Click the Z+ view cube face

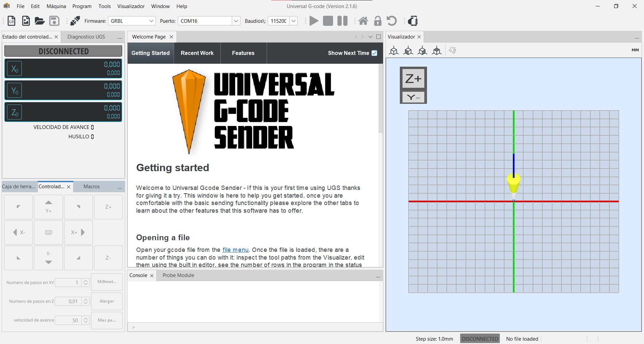[x=413, y=78]
